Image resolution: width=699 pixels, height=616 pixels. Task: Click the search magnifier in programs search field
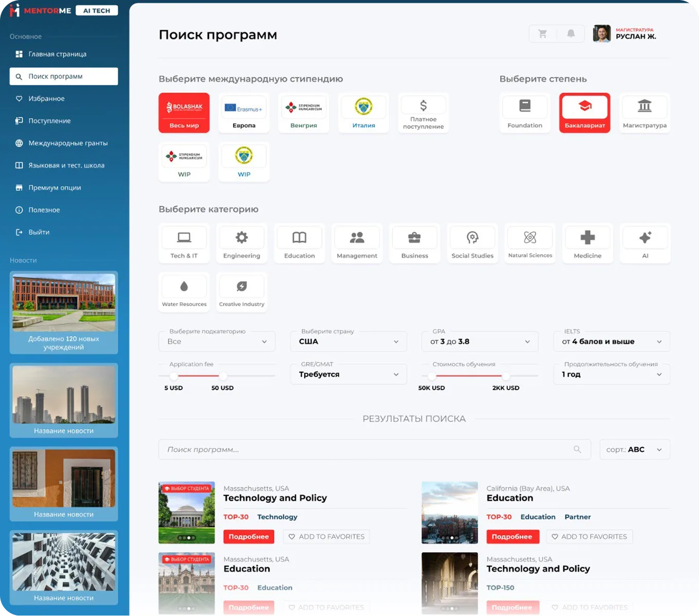click(577, 449)
